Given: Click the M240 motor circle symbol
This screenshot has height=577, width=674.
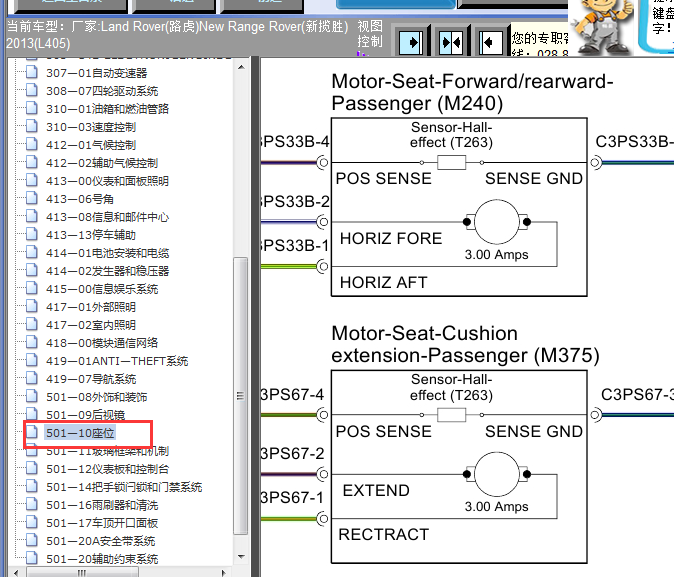Looking at the screenshot, I should coord(497,222).
